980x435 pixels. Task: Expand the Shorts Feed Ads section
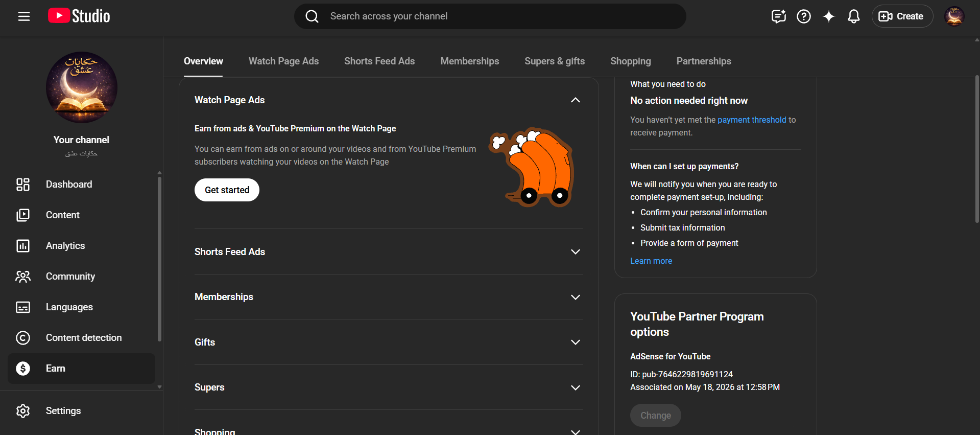pos(576,252)
